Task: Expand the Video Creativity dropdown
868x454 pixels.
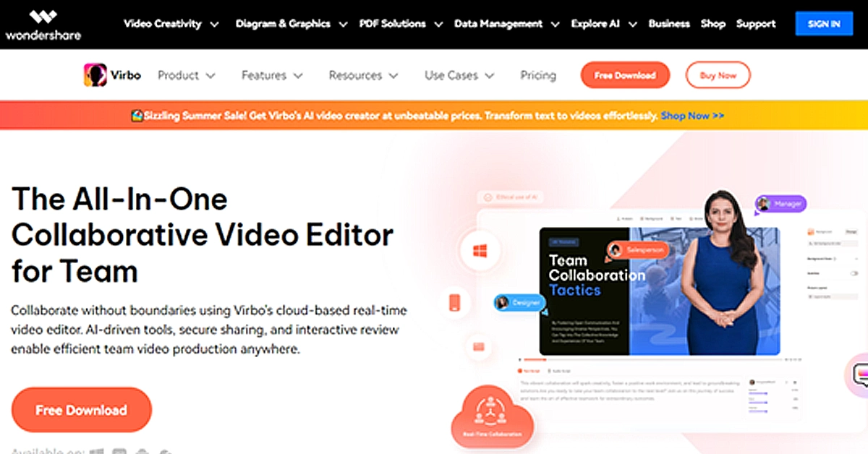Action: click(171, 24)
